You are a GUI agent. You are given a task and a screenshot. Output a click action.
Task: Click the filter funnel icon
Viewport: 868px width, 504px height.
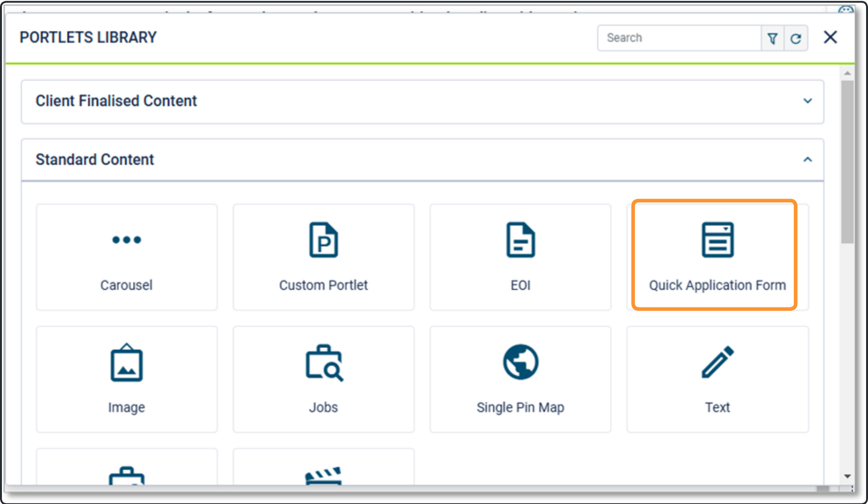point(773,38)
